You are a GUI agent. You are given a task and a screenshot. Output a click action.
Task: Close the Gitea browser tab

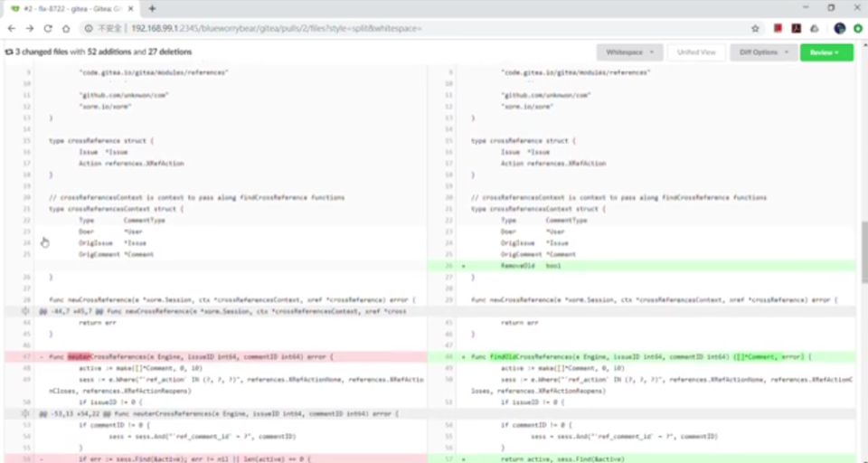[x=131, y=8]
